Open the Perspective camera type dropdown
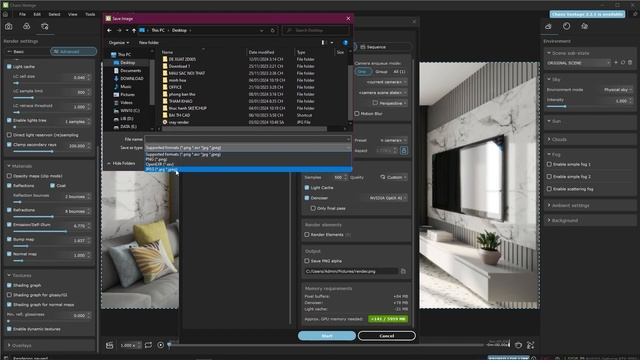 coord(389,103)
